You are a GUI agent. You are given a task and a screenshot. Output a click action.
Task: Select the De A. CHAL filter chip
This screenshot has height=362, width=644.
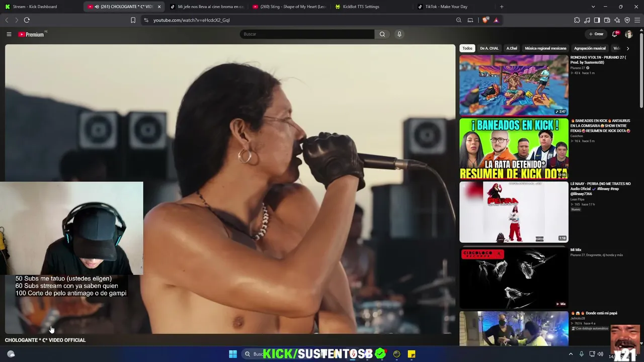tap(489, 48)
